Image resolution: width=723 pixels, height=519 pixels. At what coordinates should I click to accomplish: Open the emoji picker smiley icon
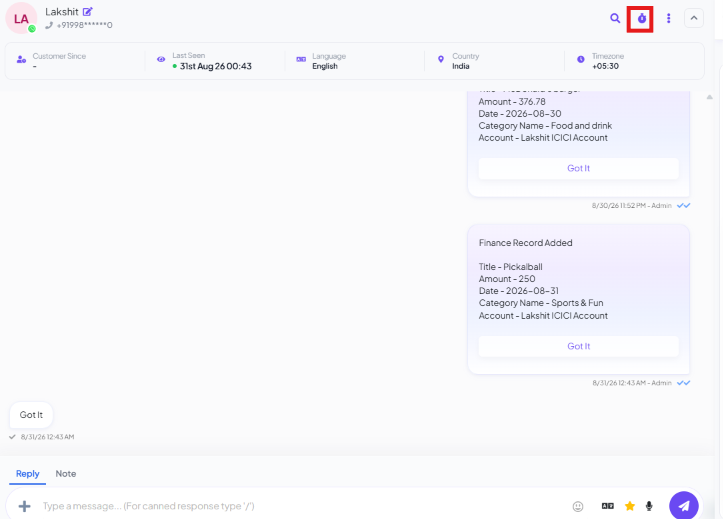[x=578, y=506]
